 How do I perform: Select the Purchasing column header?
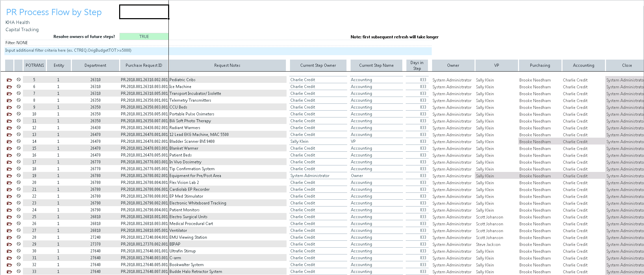pos(540,65)
